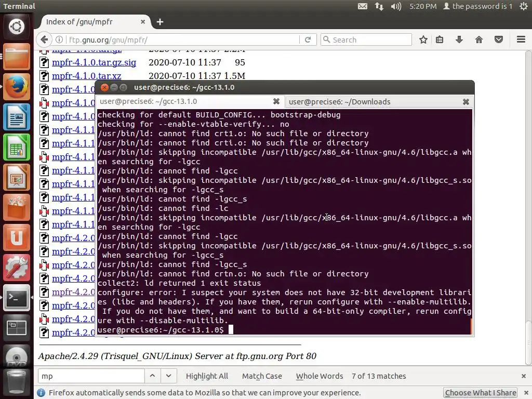Go to next find match

[x=169, y=376]
